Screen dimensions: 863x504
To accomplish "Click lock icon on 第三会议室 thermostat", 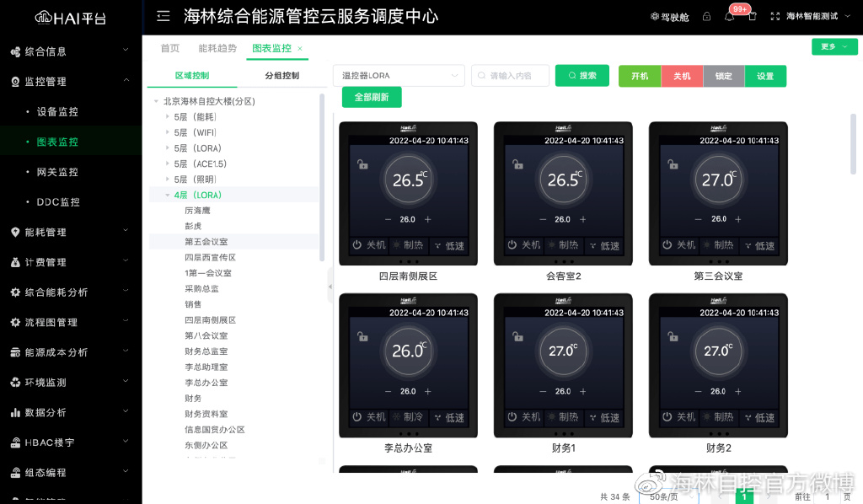I will tap(673, 164).
